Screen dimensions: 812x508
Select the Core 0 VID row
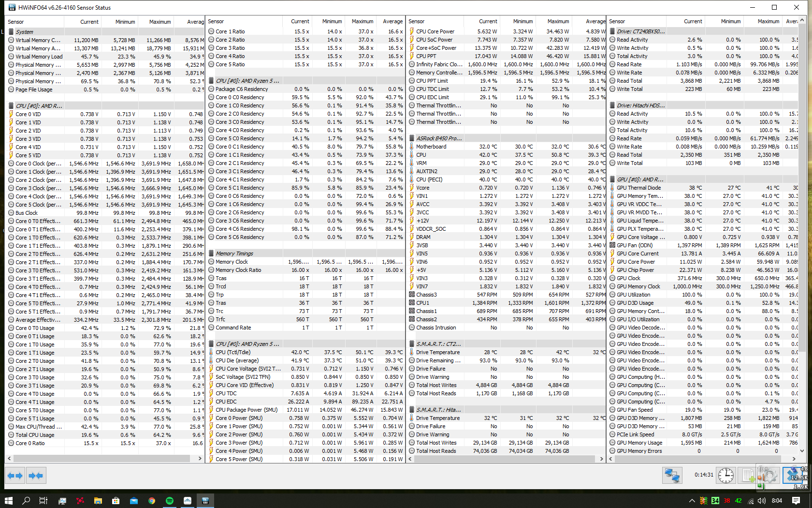pyautogui.click(x=105, y=114)
